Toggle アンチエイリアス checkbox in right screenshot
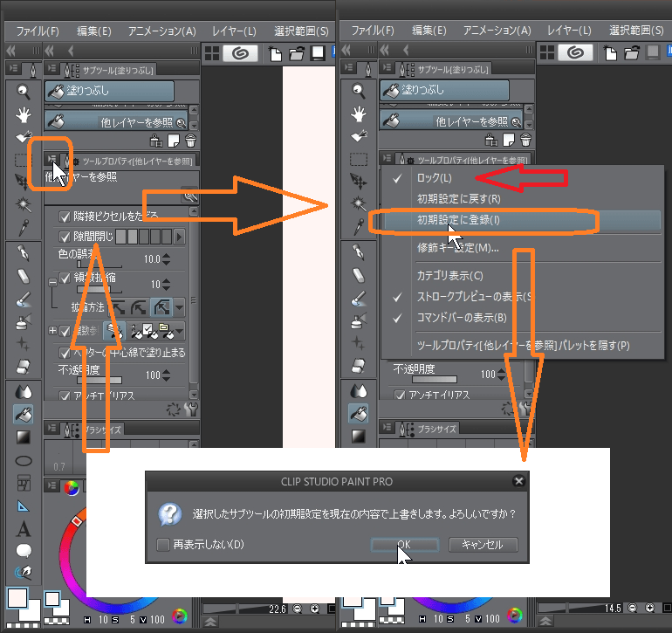 click(x=400, y=395)
